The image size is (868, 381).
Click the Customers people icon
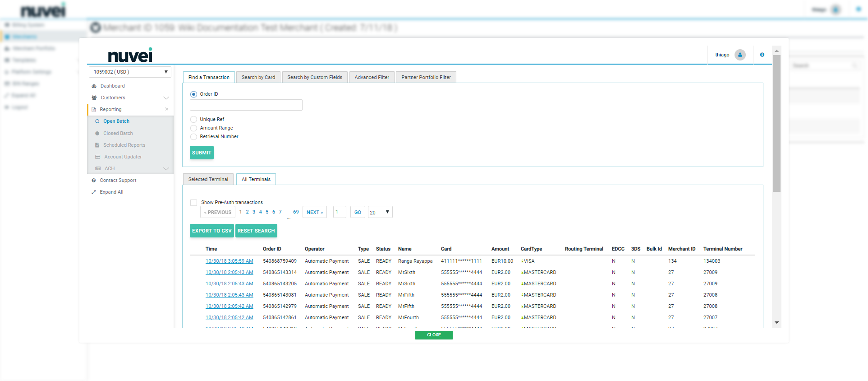94,98
